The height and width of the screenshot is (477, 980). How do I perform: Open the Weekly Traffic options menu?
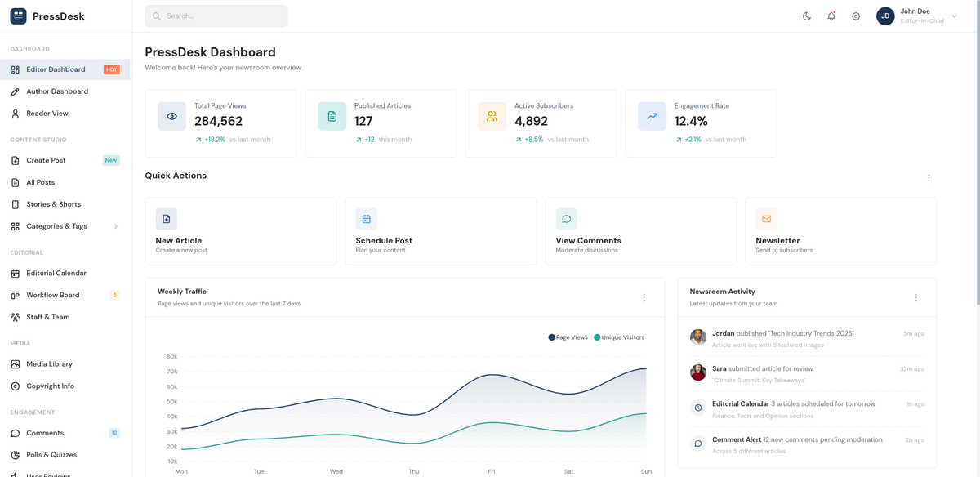point(644,298)
